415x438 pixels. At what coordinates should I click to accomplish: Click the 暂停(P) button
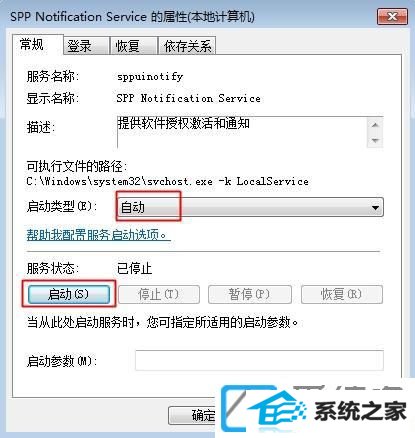[x=250, y=294]
